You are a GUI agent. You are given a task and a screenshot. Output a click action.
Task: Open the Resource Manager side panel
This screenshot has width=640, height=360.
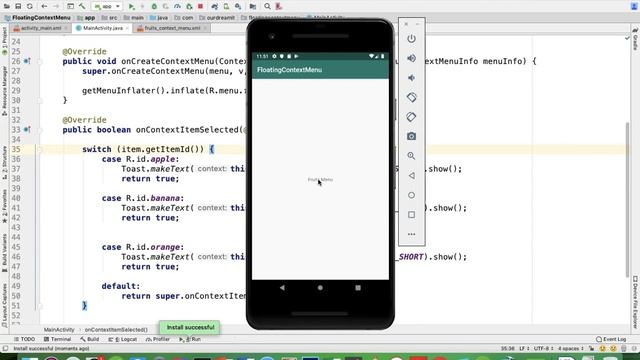pos(4,91)
